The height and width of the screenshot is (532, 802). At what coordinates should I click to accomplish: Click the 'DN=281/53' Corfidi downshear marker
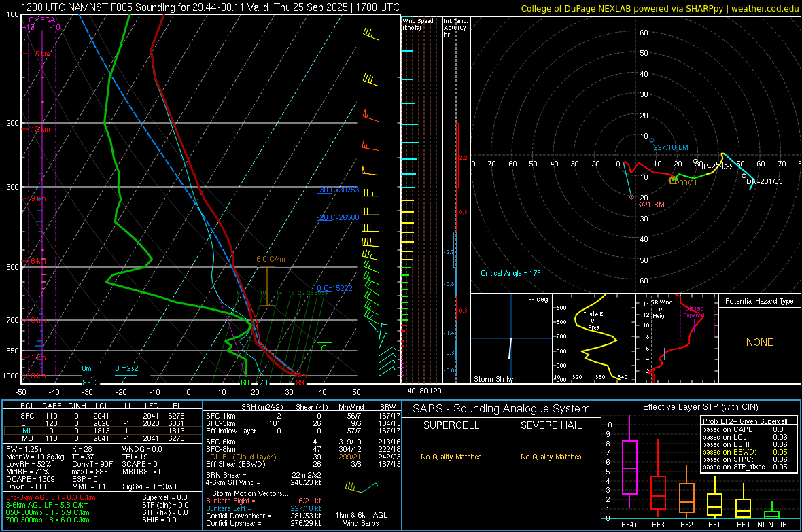(764, 181)
